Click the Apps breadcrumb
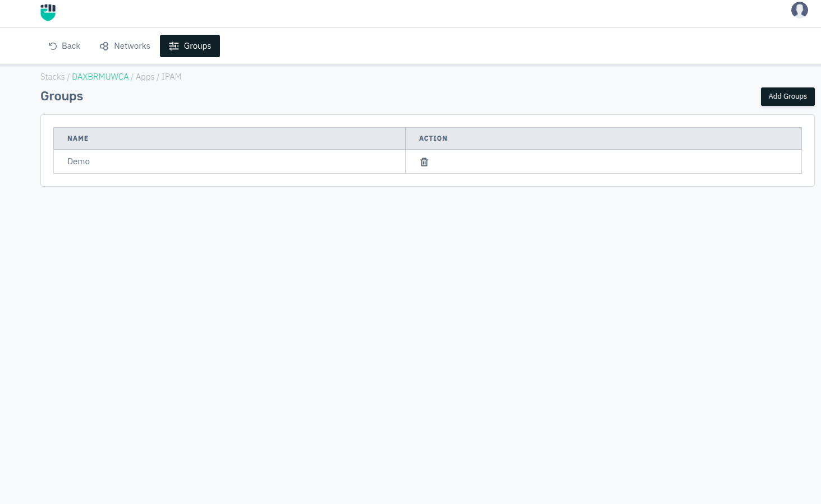 click(145, 77)
